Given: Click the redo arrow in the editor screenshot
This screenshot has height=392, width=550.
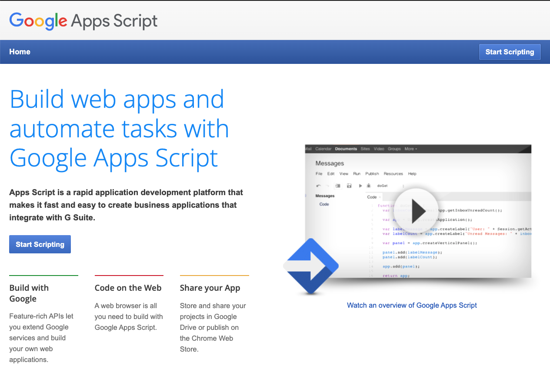Looking at the screenshot, I should (x=327, y=186).
